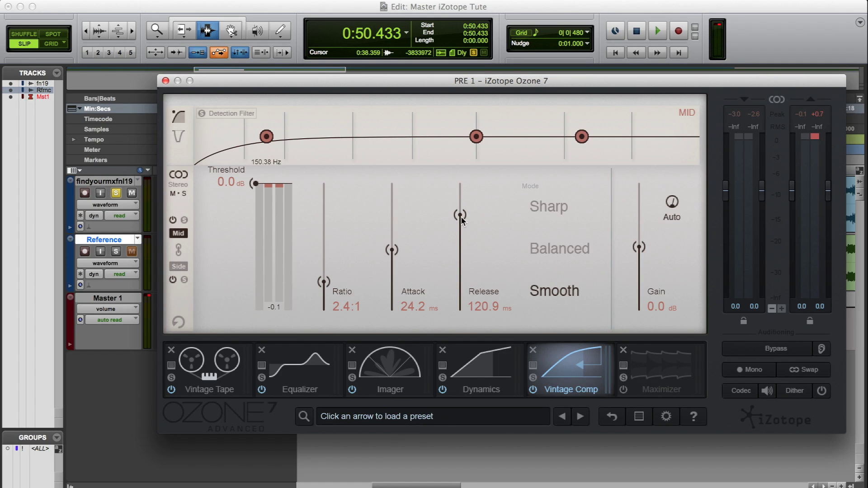The height and width of the screenshot is (488, 868).
Task: Toggle Auto gain knob in Vintage Comp
Action: click(x=672, y=202)
